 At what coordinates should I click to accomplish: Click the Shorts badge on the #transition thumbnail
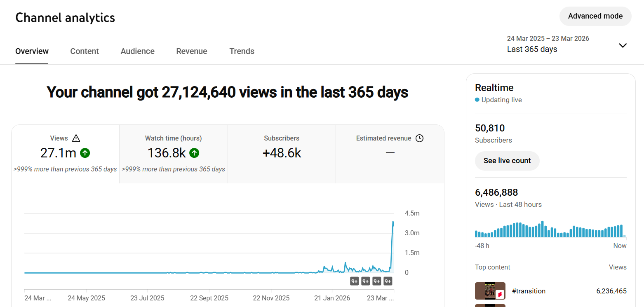[500, 294]
